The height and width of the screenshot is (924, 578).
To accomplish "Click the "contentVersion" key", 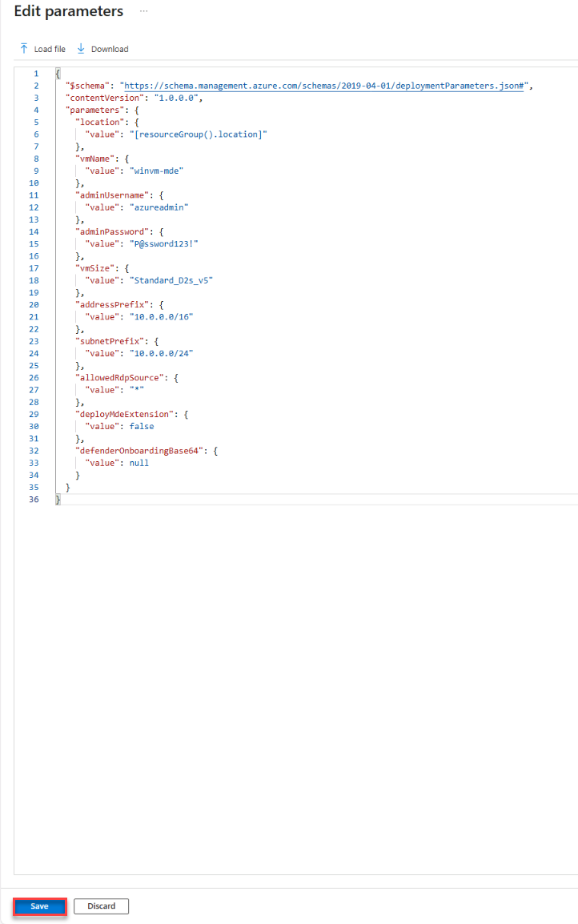I will (105, 98).
